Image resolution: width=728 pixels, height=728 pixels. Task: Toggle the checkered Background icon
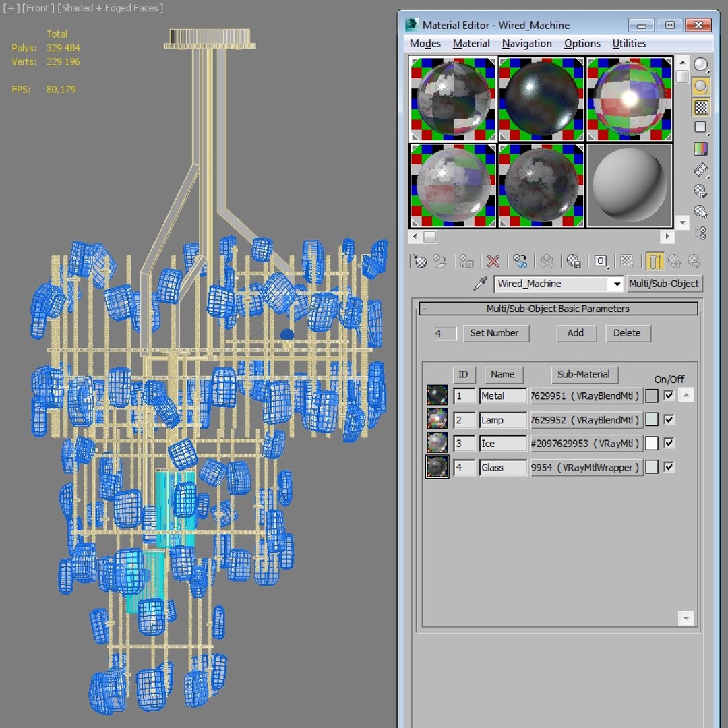(x=700, y=107)
